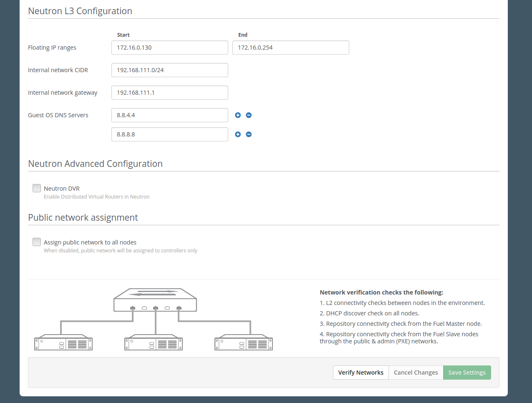Screen dimensions: 532x403
Task: Click the Verify Networks button
Action: [361, 373]
